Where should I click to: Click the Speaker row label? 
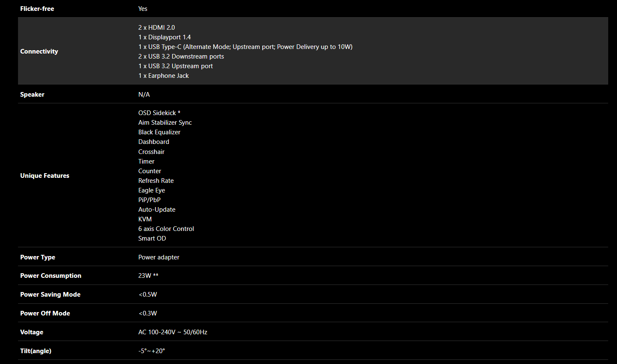pos(32,95)
